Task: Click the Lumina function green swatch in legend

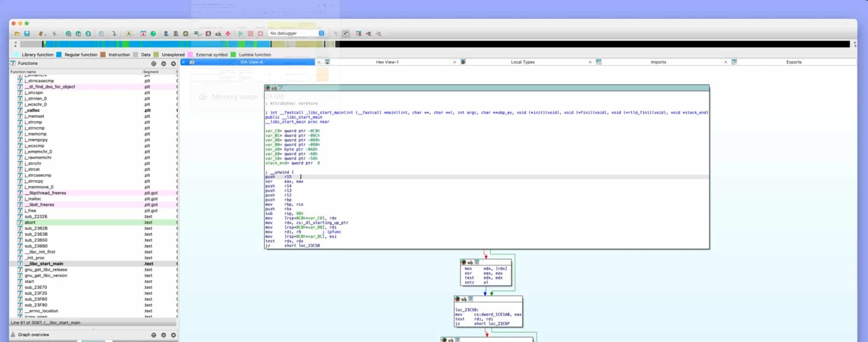Action: click(233, 54)
